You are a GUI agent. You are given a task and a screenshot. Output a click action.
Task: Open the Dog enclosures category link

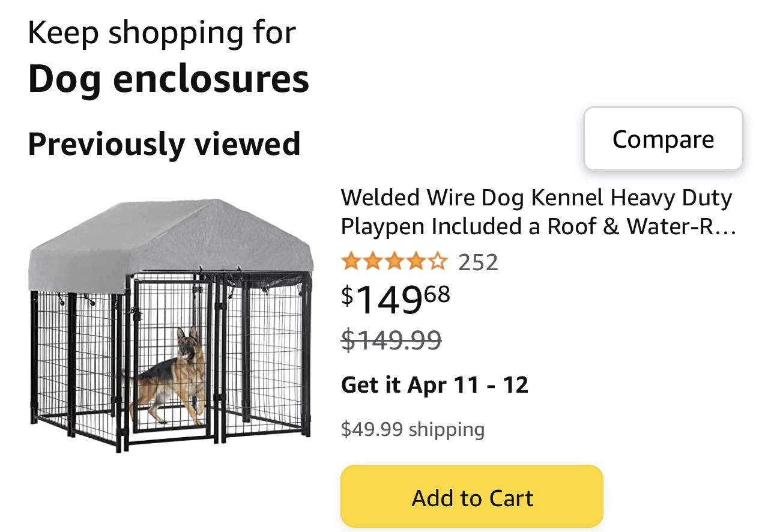coord(169,77)
